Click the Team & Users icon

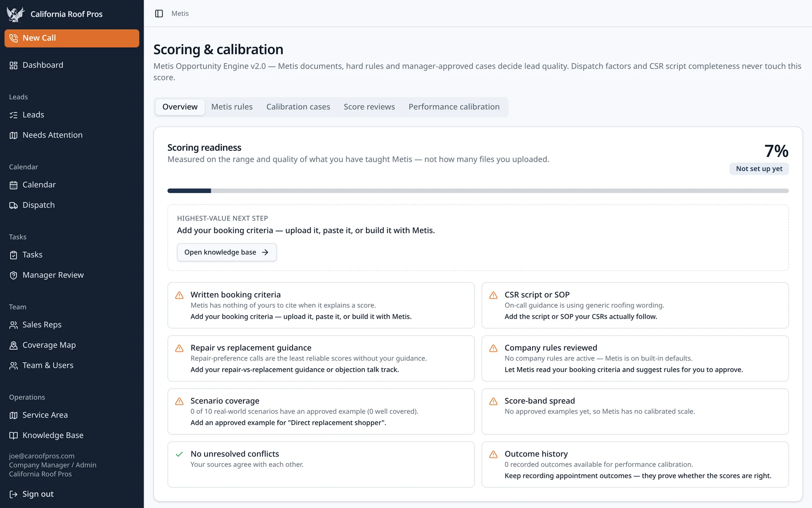coord(14,366)
